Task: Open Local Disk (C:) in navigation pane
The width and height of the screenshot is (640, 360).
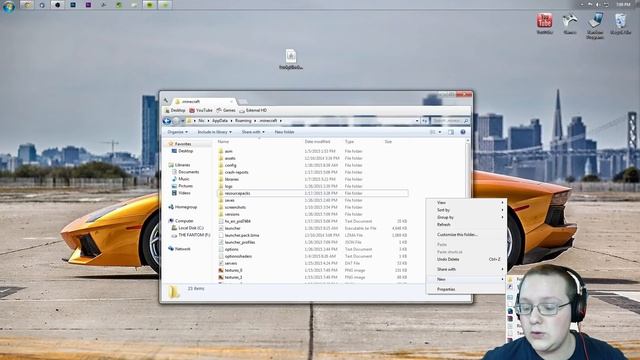Action: [187, 228]
